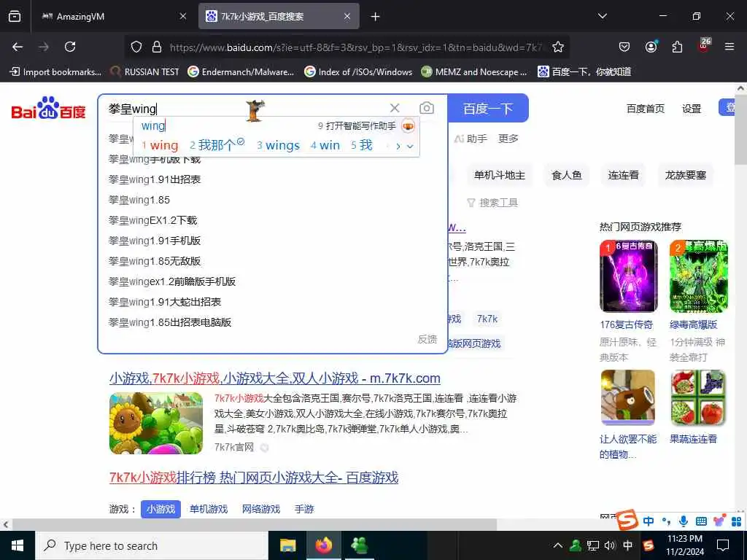Select the 单机游戏 category tab
The image size is (747, 560).
tap(208, 509)
